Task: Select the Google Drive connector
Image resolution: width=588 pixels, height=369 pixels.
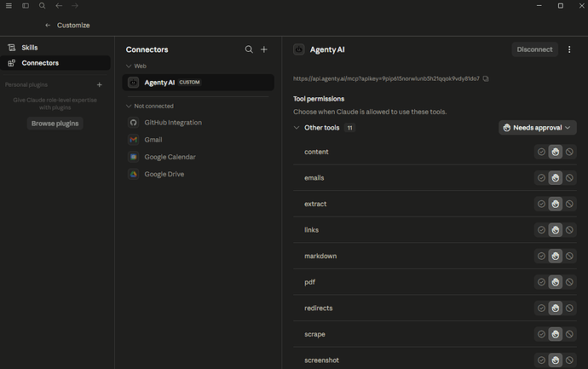Action: (198, 175)
